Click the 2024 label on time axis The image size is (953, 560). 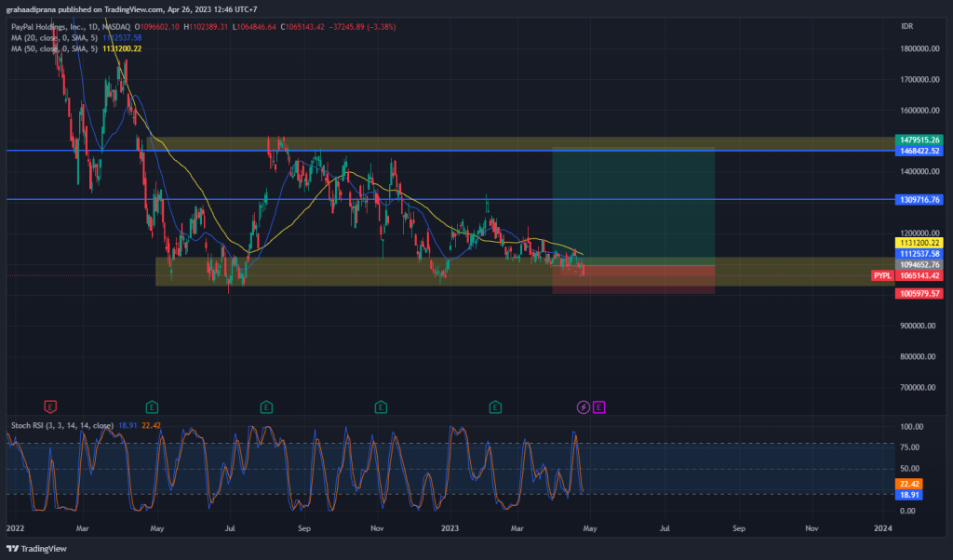coord(882,528)
